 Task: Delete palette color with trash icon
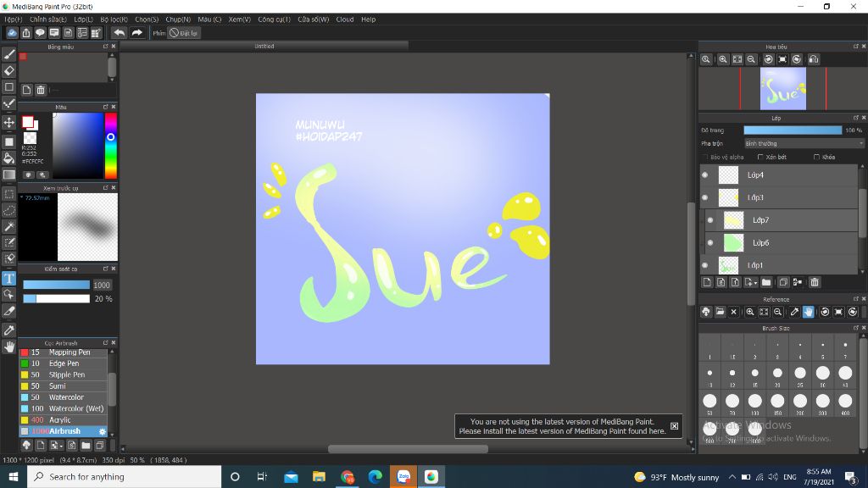(41, 90)
